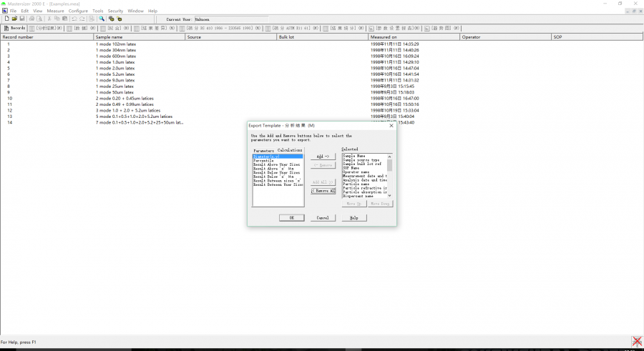This screenshot has width=644, height=351.
Task: Select 'Diameter[x,y]' in calculations list
Action: point(278,157)
